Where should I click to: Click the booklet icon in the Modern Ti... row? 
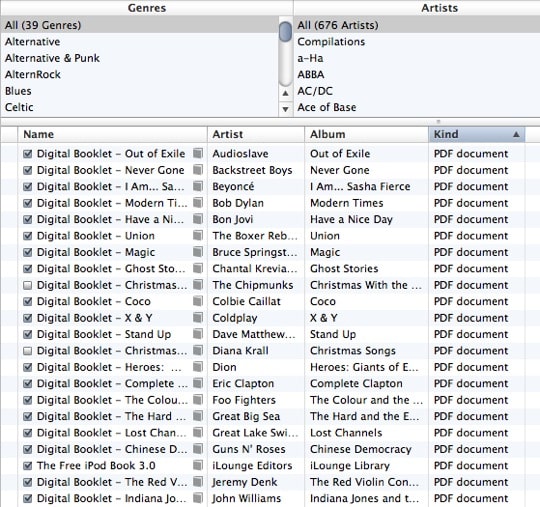[198, 203]
